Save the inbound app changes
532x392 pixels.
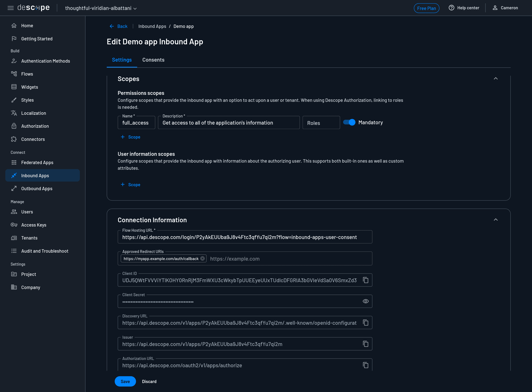[125, 382]
